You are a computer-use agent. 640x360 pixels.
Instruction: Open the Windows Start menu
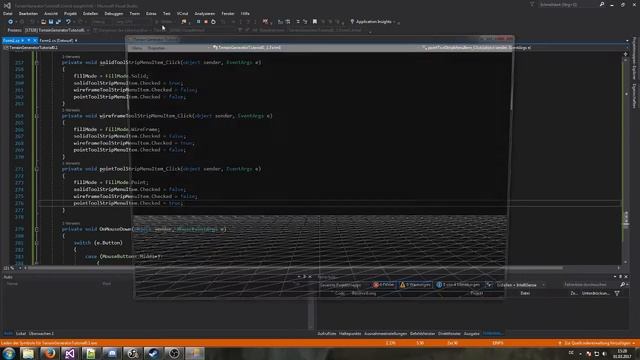tap(9, 353)
